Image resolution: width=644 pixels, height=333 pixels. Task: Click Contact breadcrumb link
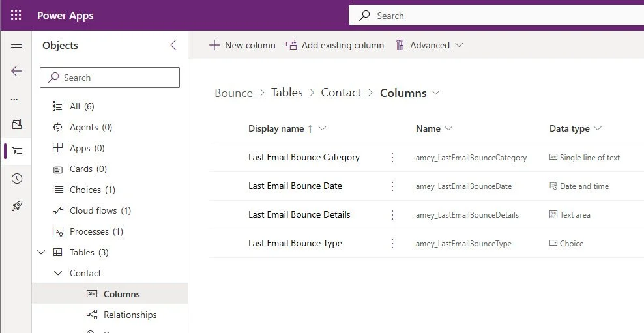[341, 93]
